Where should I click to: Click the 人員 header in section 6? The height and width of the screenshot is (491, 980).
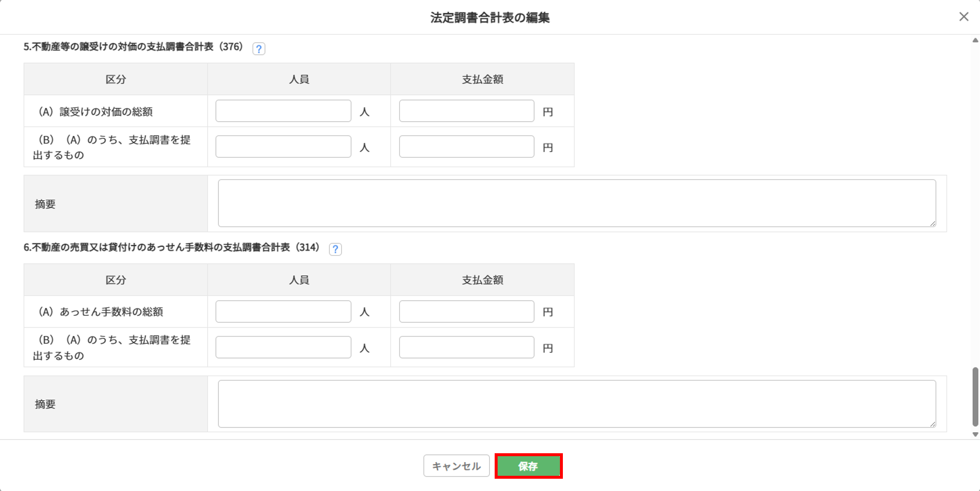[299, 280]
